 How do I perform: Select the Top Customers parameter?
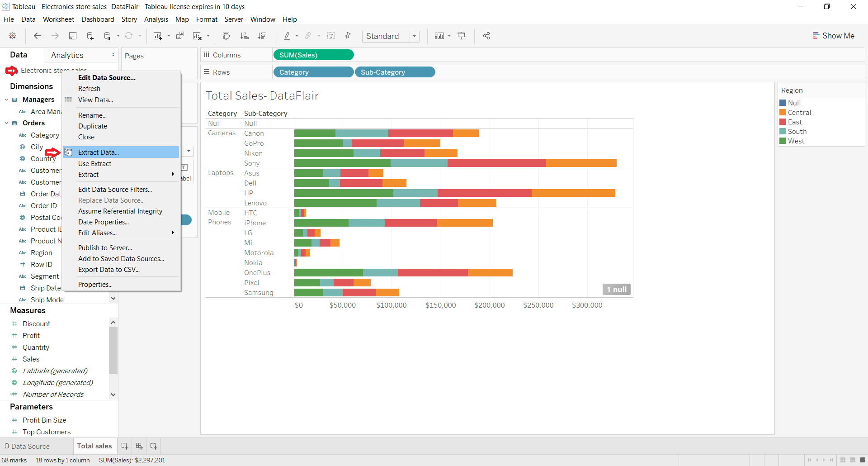coord(47,432)
